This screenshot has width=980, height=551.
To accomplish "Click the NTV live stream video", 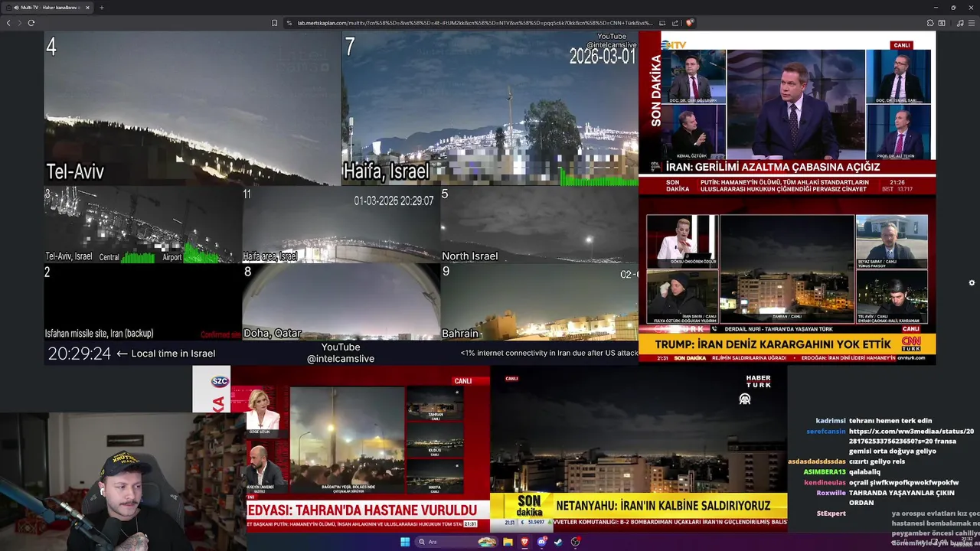I will point(787,112).
